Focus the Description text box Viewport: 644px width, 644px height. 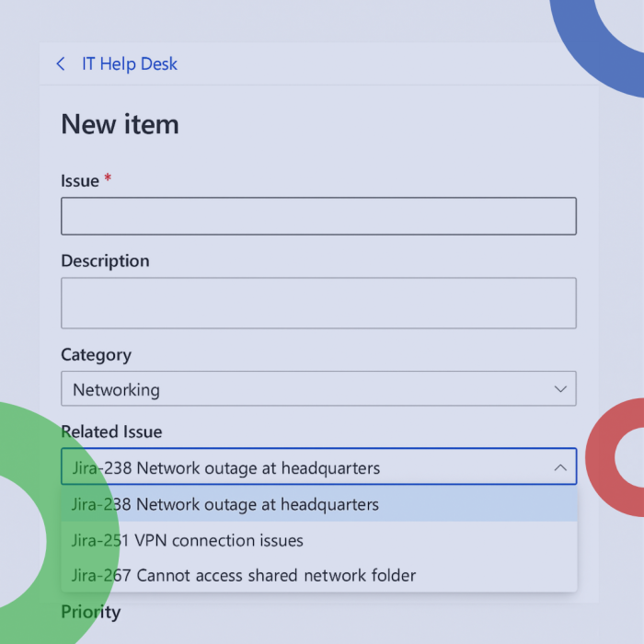point(318,303)
